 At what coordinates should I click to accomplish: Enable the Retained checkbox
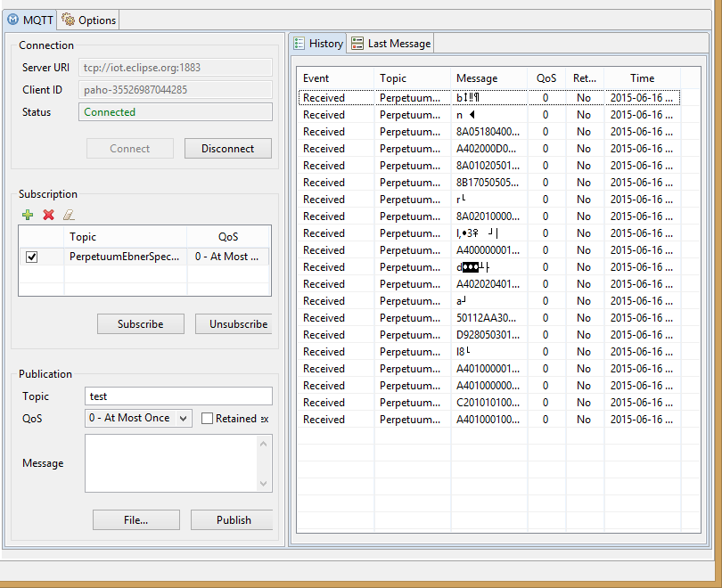(x=207, y=418)
